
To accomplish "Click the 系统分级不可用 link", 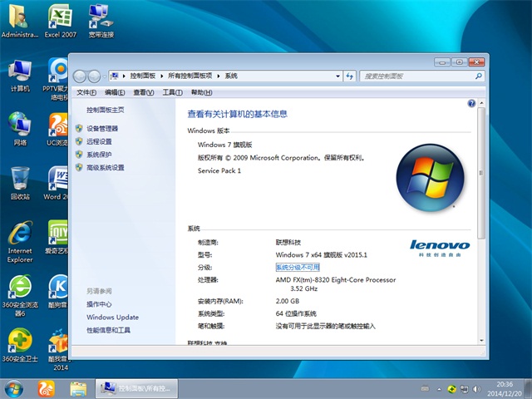I will 297,268.
